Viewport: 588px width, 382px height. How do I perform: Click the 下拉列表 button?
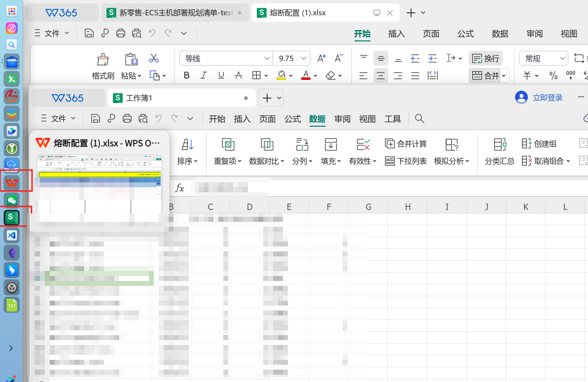coord(406,161)
